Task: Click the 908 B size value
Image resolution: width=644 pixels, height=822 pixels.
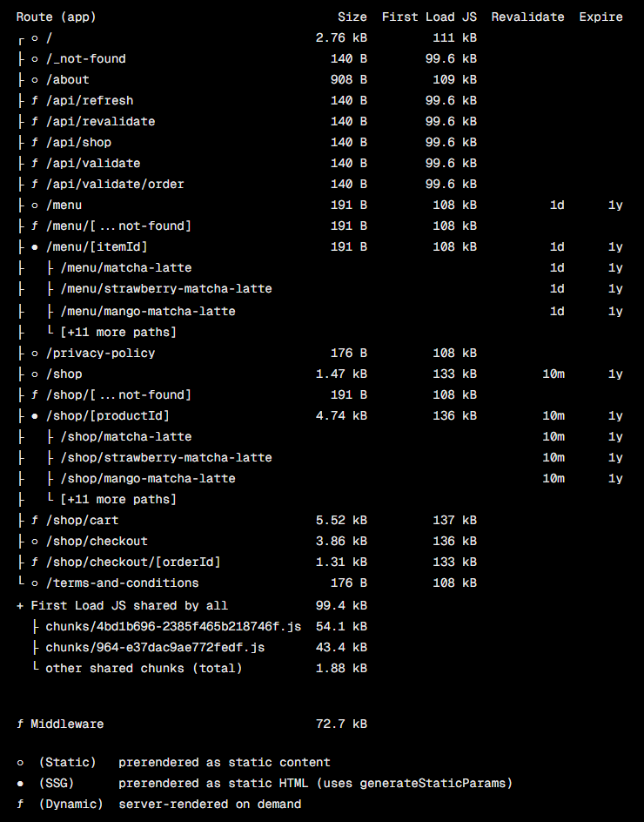Action: tap(348, 80)
